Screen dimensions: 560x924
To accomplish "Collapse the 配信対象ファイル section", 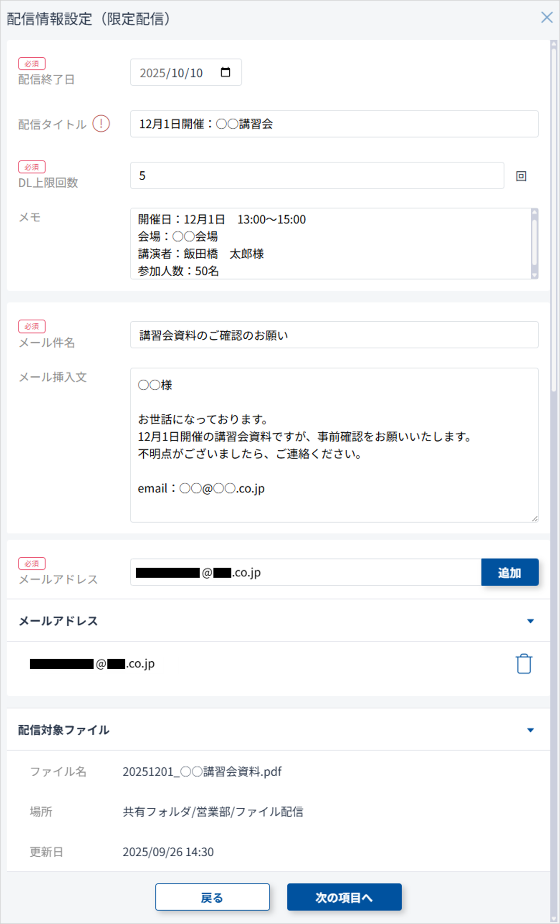I will click(530, 730).
